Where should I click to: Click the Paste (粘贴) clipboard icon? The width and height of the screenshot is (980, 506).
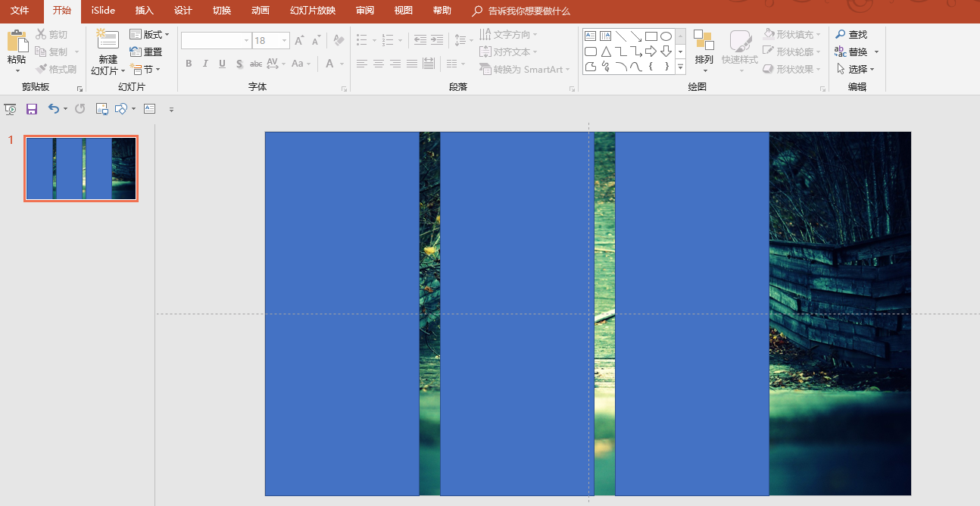pos(17,41)
